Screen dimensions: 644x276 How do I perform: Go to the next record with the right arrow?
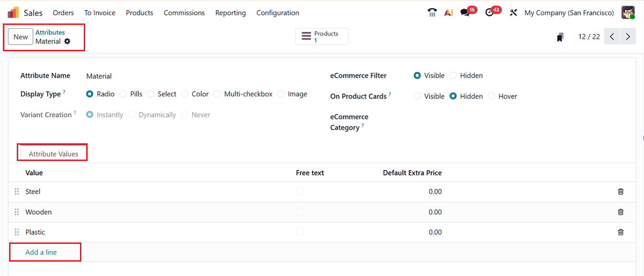point(628,36)
